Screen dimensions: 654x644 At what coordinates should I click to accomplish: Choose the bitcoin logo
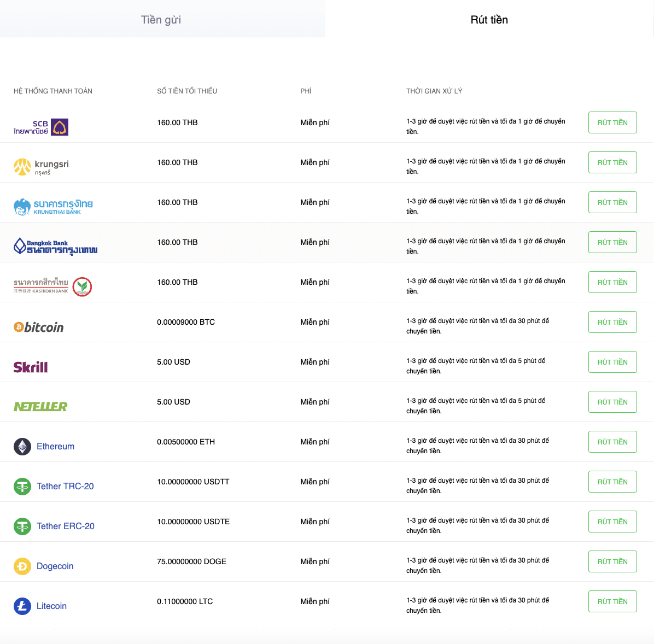coord(38,327)
